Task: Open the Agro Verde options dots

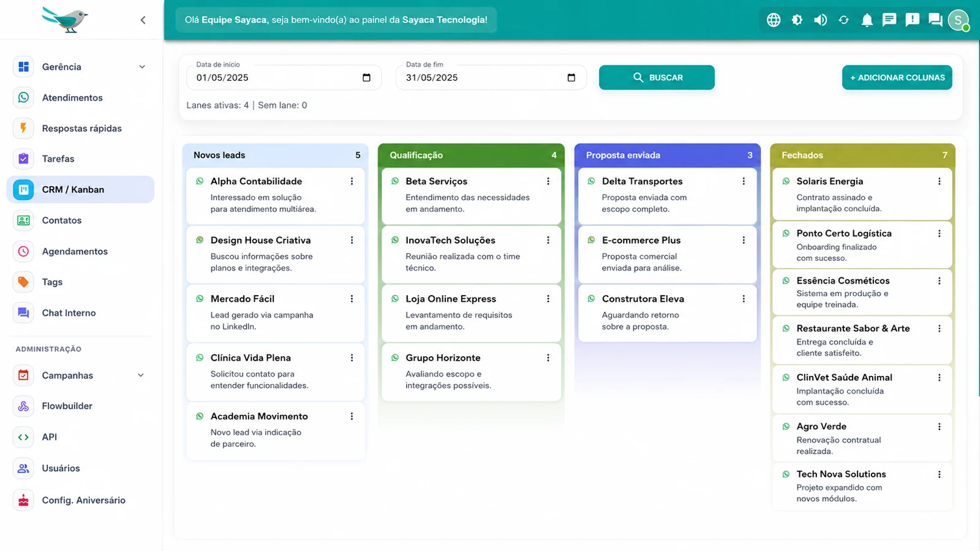Action: [x=939, y=426]
